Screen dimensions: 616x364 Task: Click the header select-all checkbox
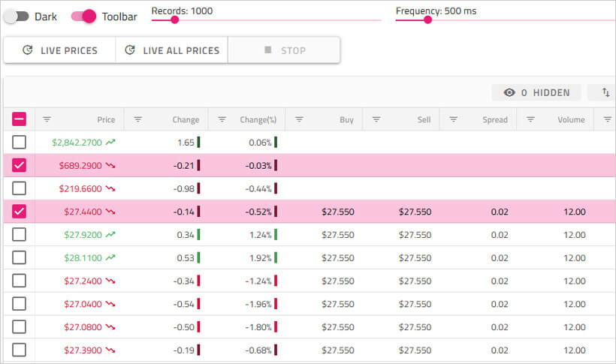[x=19, y=119]
